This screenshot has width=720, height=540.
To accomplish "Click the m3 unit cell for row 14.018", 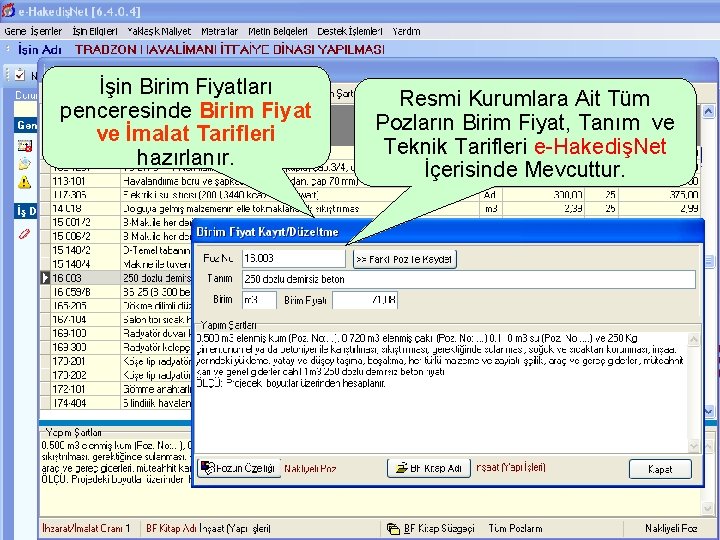I will 491,208.
